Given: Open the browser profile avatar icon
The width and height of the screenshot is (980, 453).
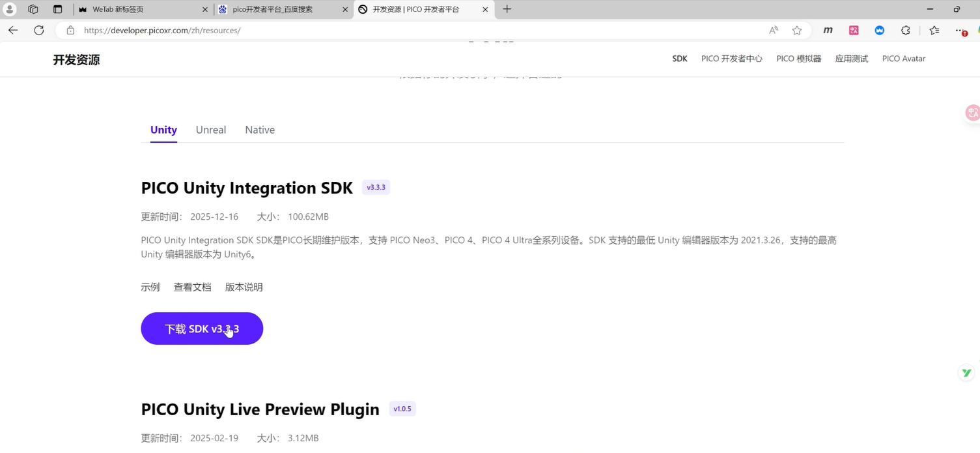Looking at the screenshot, I should click(x=10, y=9).
